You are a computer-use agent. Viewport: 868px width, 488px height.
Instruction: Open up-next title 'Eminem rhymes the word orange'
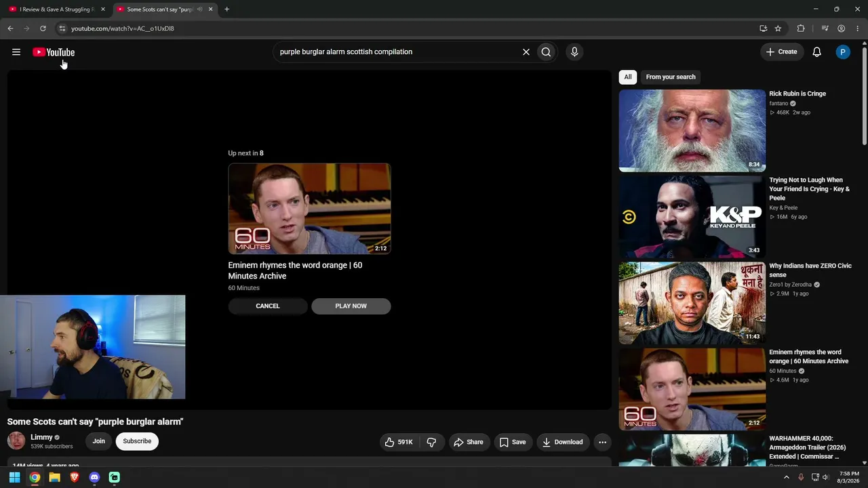coord(295,270)
